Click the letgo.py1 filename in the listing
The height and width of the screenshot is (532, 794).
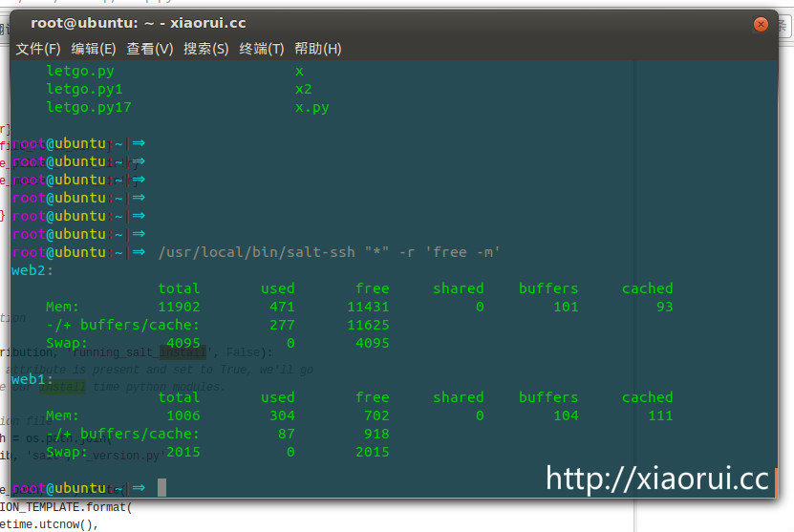pos(84,89)
